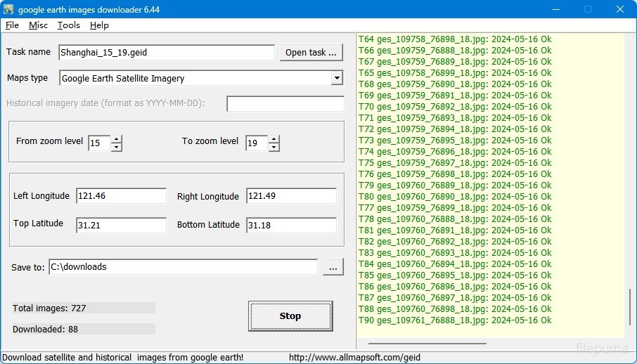This screenshot has height=364, width=637.
Task: Click into the Top Latitude field
Action: [121, 225]
